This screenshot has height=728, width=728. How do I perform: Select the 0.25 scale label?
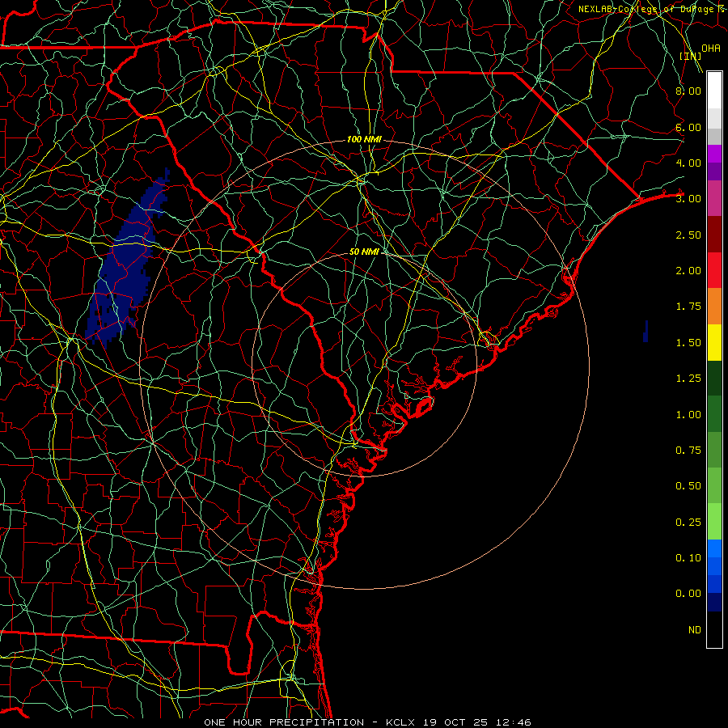pos(688,523)
